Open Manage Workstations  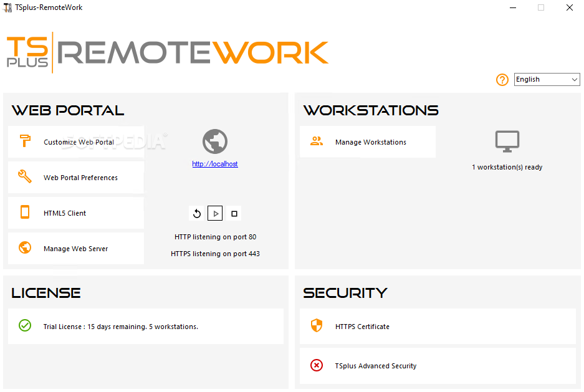368,142
